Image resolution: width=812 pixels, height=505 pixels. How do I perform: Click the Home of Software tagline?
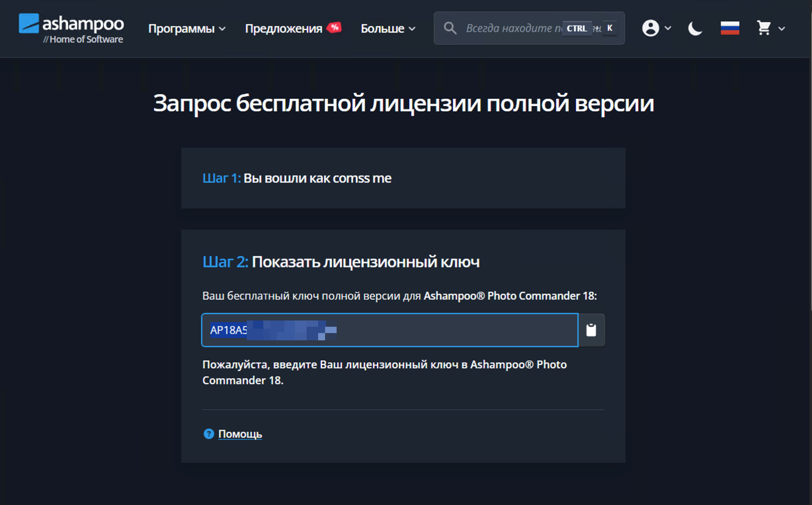pyautogui.click(x=83, y=39)
